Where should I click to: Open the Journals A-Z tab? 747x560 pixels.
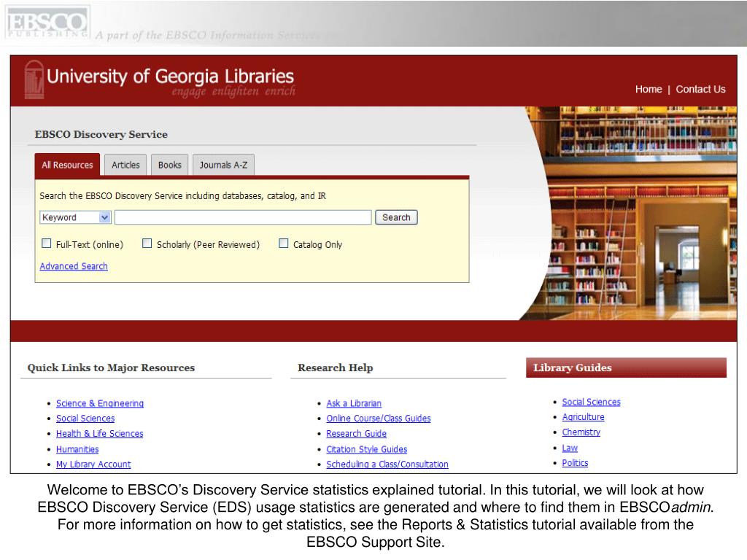[x=223, y=165]
